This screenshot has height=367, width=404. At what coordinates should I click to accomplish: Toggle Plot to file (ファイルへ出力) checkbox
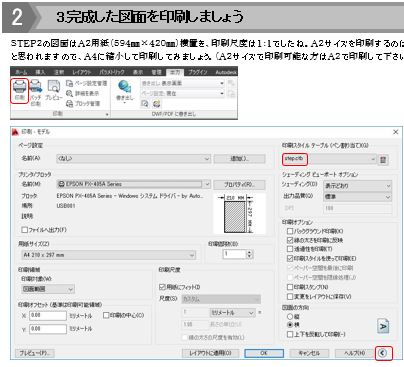pyautogui.click(x=24, y=230)
